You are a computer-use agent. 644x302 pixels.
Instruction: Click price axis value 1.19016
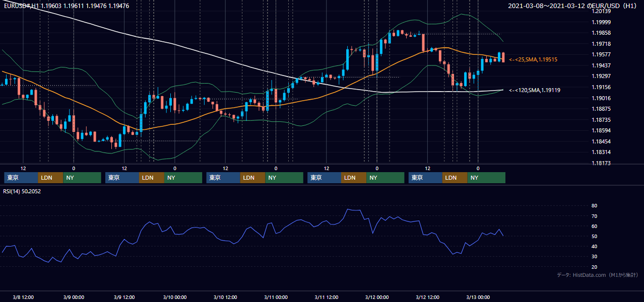coord(601,98)
